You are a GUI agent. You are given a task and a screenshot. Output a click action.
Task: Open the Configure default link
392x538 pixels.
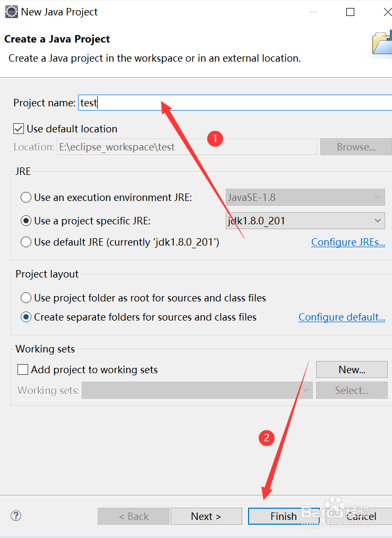tap(342, 317)
